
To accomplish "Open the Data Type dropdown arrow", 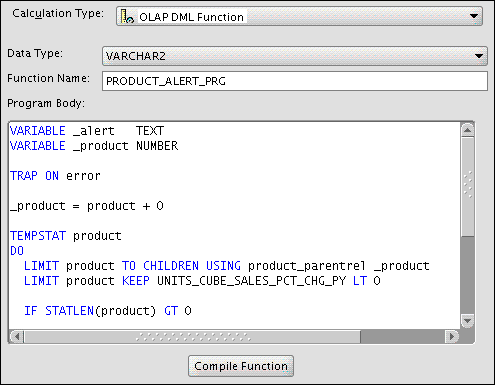I will [x=479, y=56].
